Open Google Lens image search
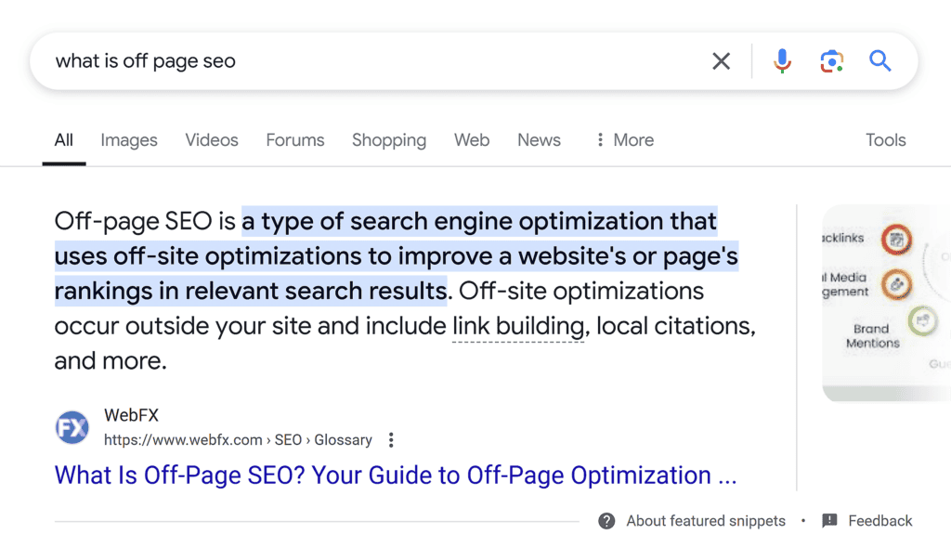This screenshot has height=560, width=951. click(831, 60)
